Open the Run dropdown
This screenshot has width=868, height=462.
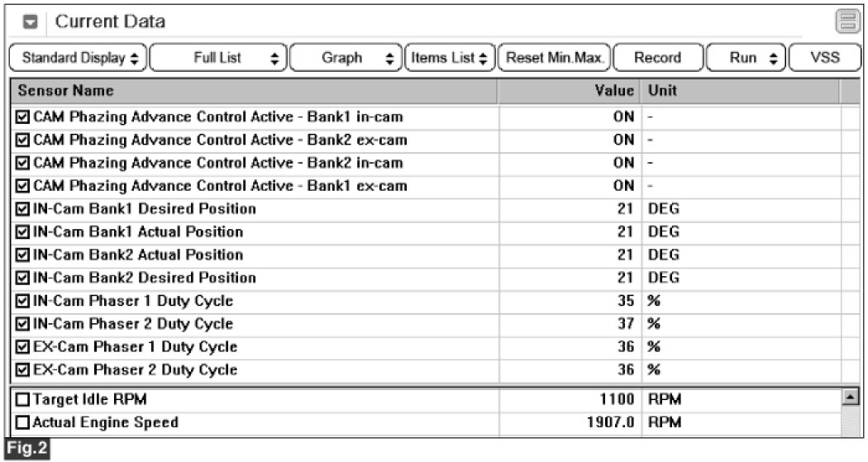[x=745, y=58]
